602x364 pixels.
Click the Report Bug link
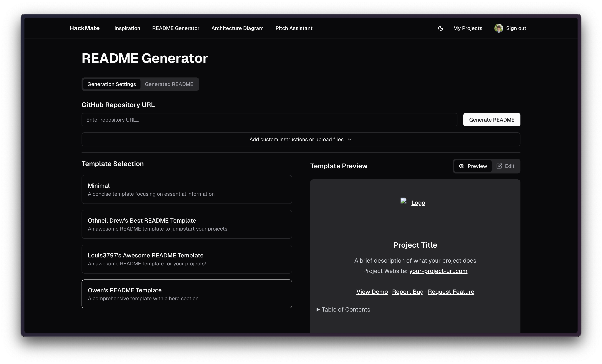[x=408, y=292]
